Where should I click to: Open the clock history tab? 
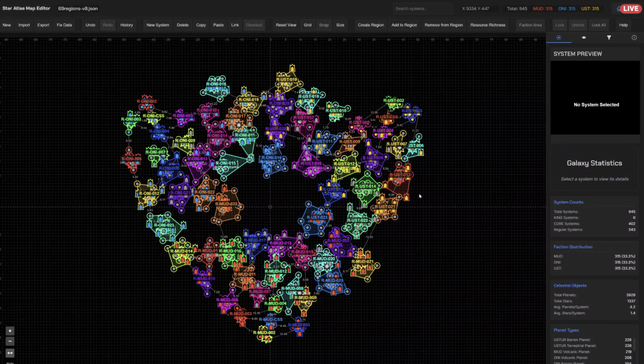(634, 37)
